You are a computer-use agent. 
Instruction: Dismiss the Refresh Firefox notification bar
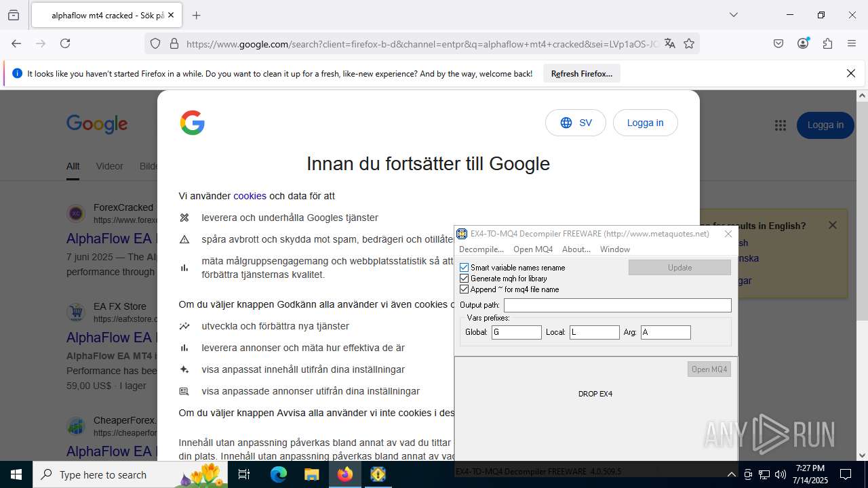point(851,73)
